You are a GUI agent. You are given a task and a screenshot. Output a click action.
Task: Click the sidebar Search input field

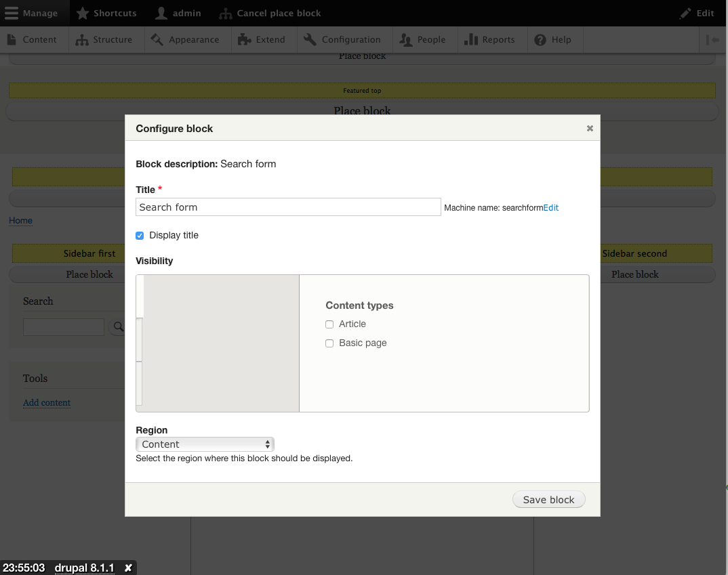pos(64,327)
